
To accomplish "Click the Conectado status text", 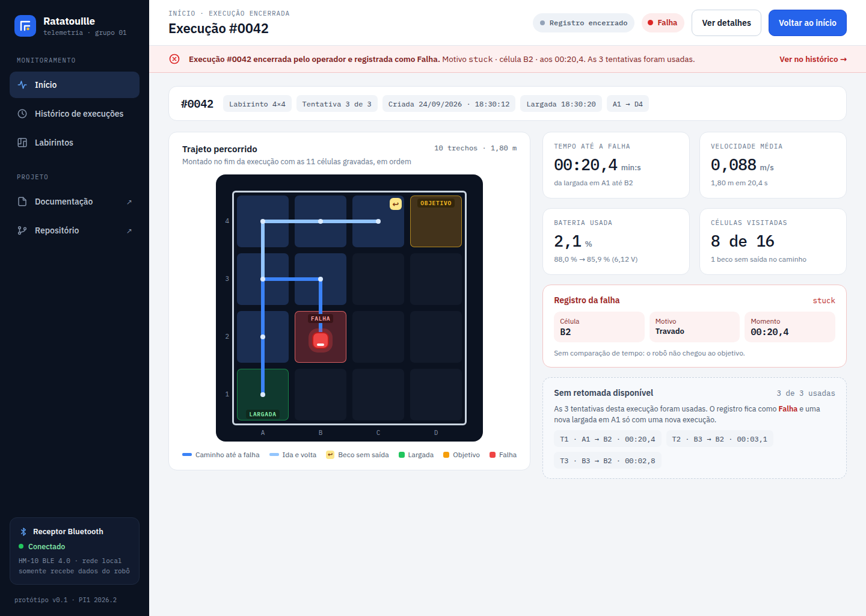I will click(x=46, y=547).
